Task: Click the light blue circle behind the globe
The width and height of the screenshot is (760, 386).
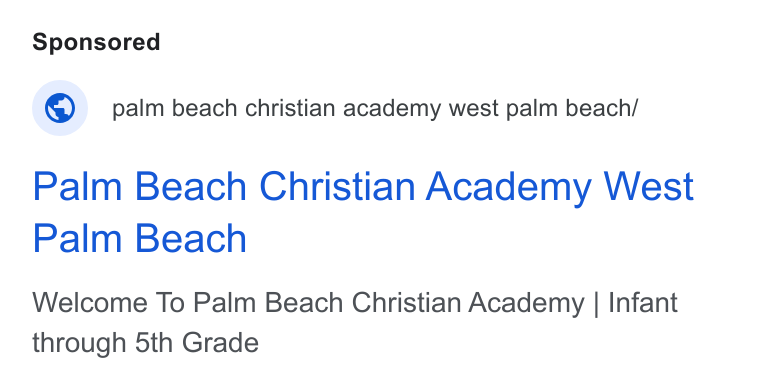Action: point(60,108)
